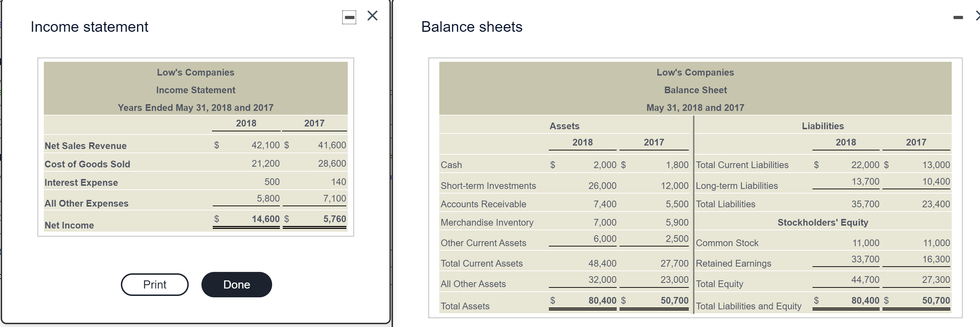This screenshot has width=980, height=327.
Task: Select 2018 cash value 2,000
Action: 605,165
